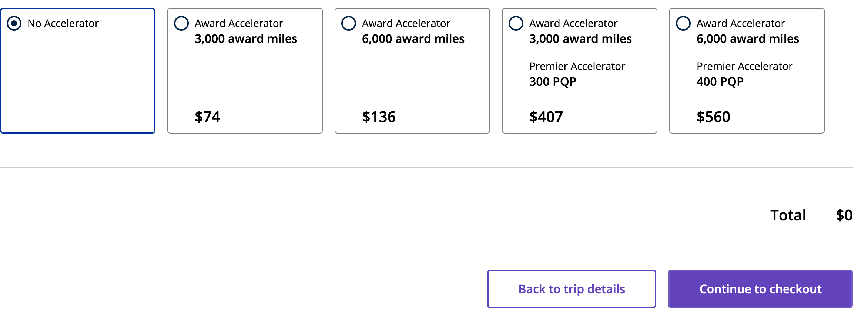Click the Premier Accelerator 400 PQP text
This screenshot has width=868, height=324.
click(744, 74)
